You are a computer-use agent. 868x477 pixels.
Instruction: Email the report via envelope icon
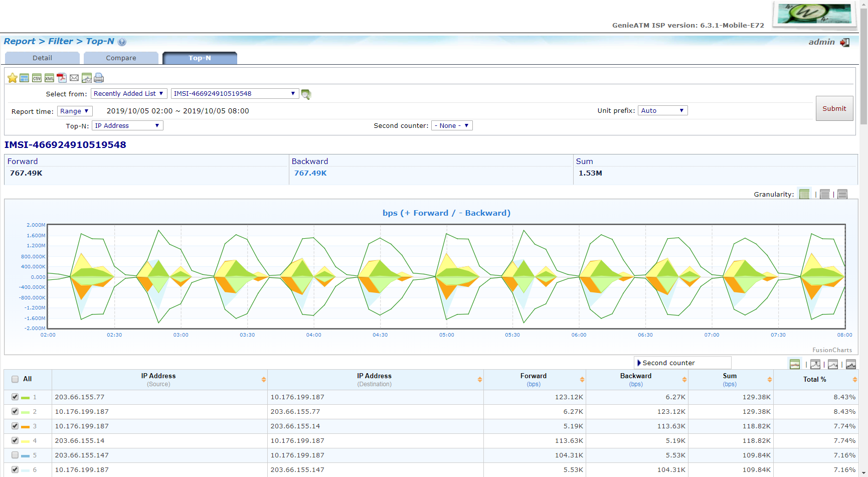(x=74, y=78)
